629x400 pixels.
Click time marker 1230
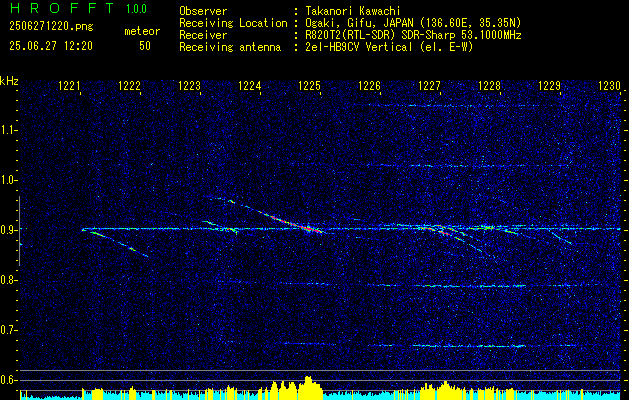pos(609,85)
